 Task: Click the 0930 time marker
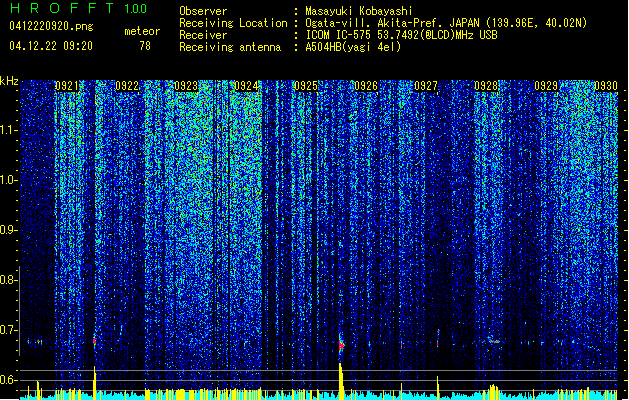(606, 86)
